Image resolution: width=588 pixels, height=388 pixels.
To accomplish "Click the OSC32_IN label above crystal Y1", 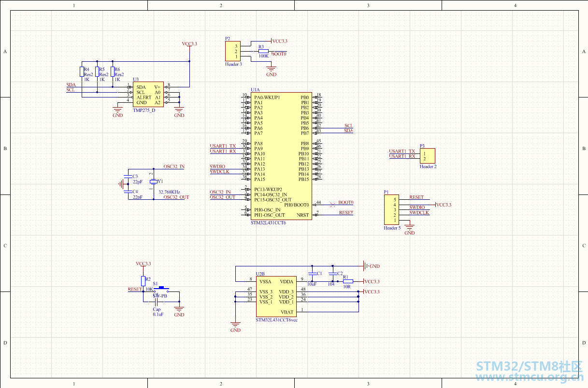I will [174, 166].
